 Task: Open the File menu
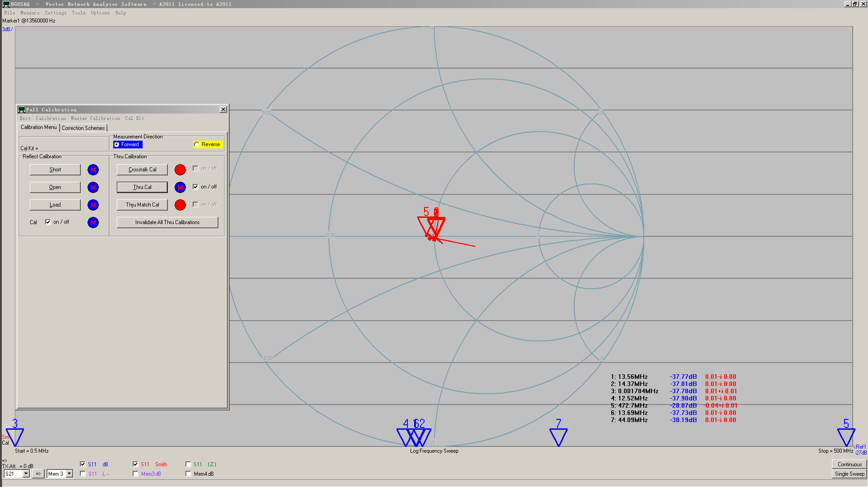(x=9, y=13)
